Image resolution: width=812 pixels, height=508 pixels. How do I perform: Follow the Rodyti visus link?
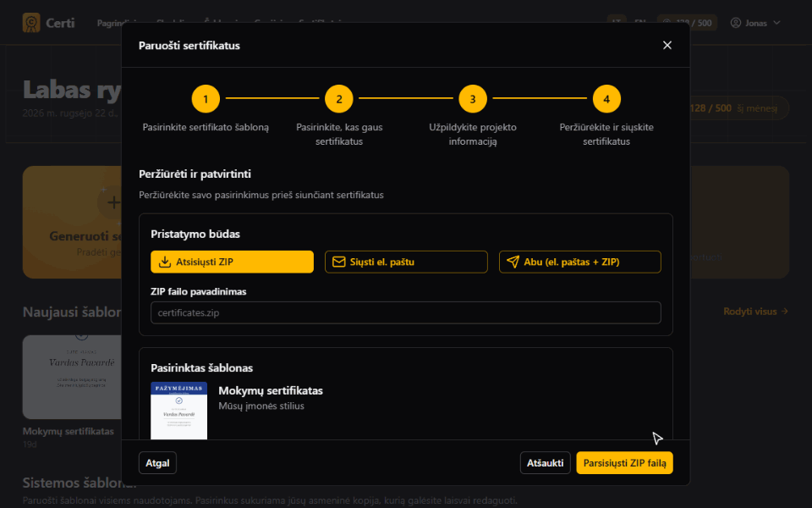pyautogui.click(x=755, y=312)
